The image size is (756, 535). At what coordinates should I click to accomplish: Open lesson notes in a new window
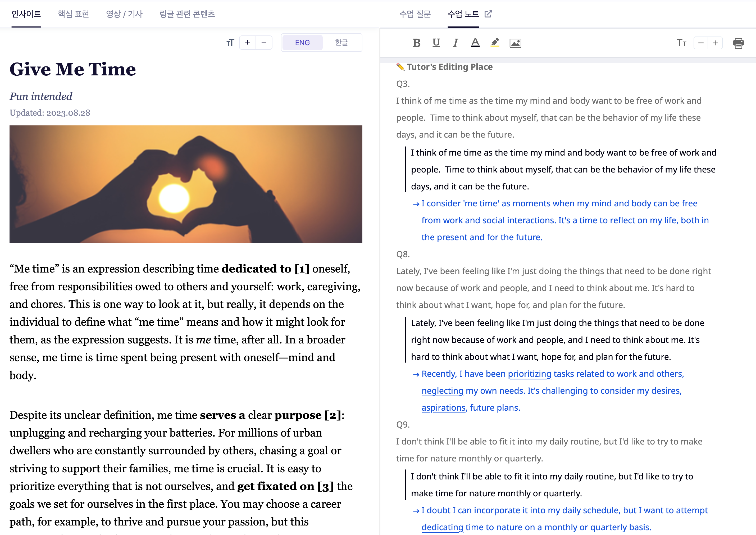point(488,14)
